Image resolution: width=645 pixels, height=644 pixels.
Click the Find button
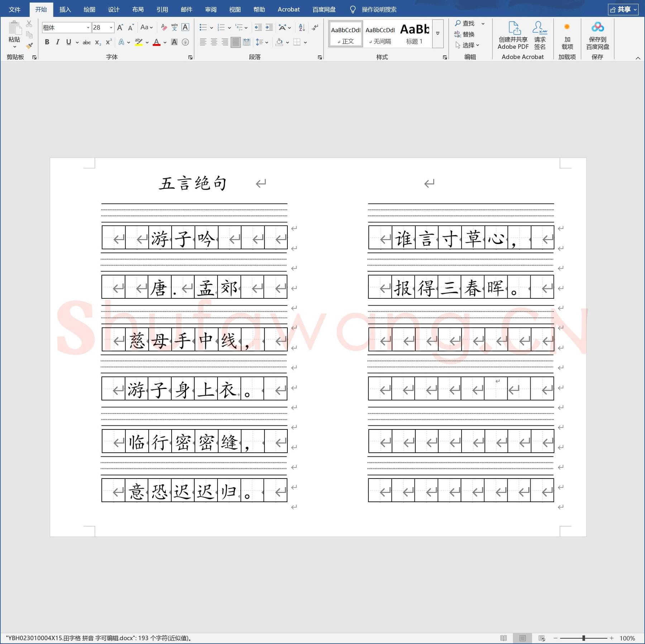(465, 23)
